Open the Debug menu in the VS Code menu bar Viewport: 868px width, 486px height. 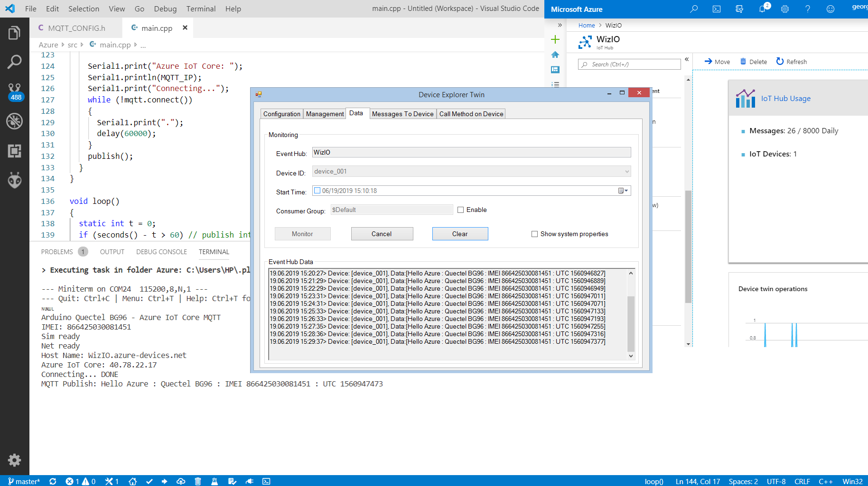(x=165, y=9)
